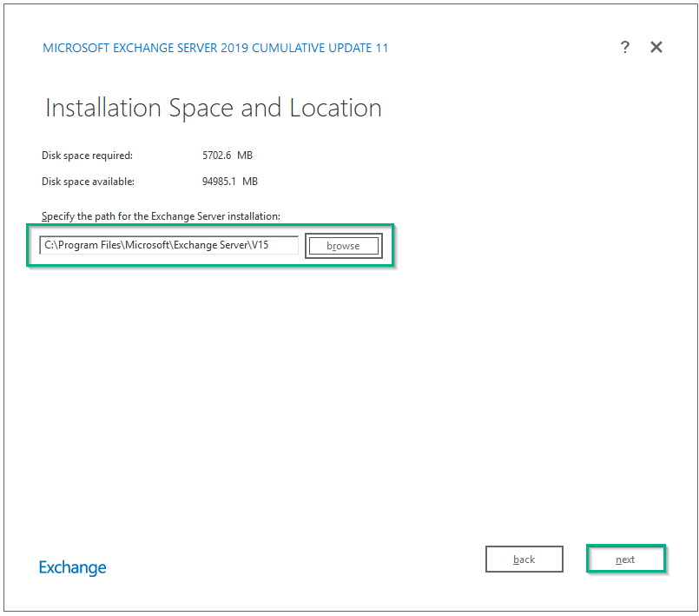This screenshot has height=616, width=699.
Task: Click the Installation Space and Location heading
Action: tap(214, 108)
